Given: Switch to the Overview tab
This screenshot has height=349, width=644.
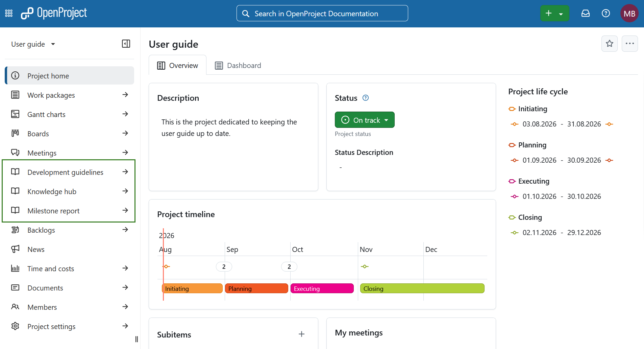Looking at the screenshot, I should [x=178, y=65].
